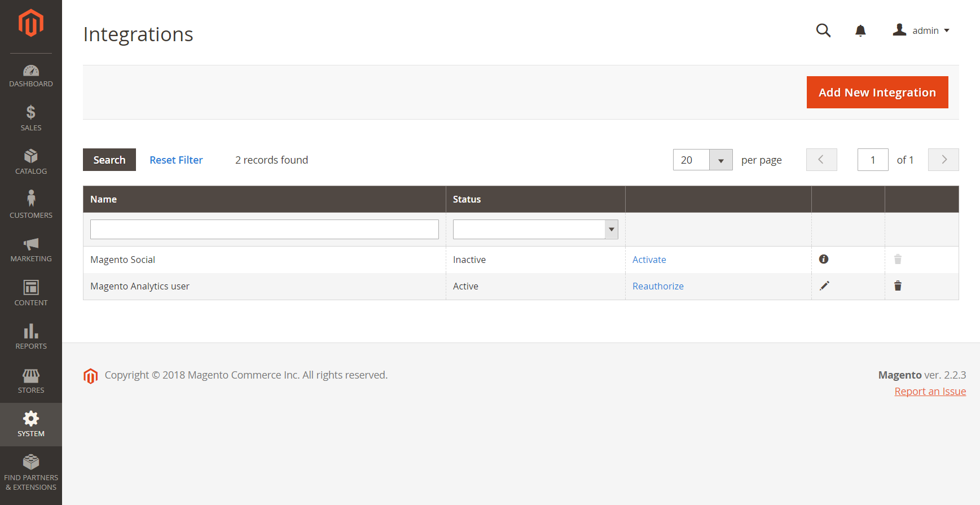Open the Catalog menu in sidebar
980x505 pixels.
click(x=31, y=162)
